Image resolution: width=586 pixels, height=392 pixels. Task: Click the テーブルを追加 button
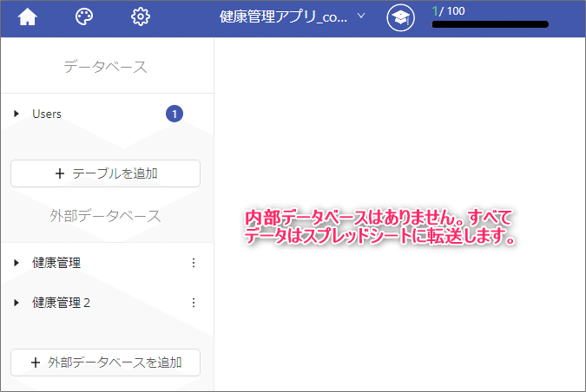coord(105,173)
